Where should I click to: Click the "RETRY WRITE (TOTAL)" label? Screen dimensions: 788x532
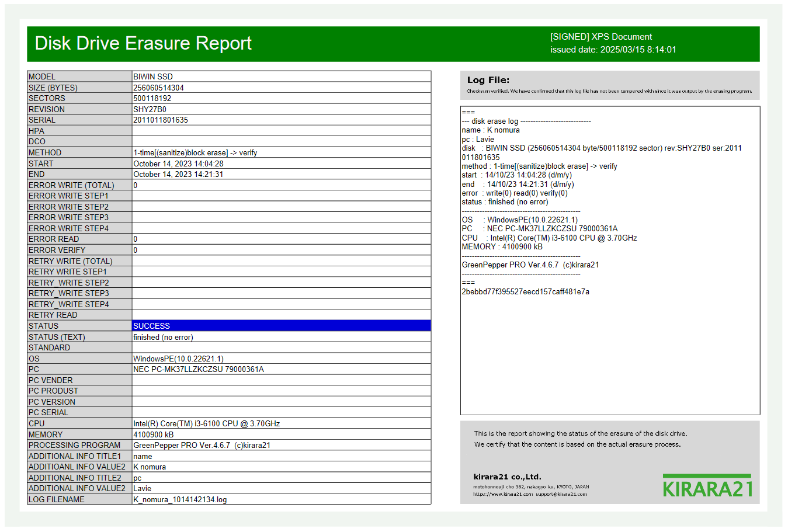point(79,261)
